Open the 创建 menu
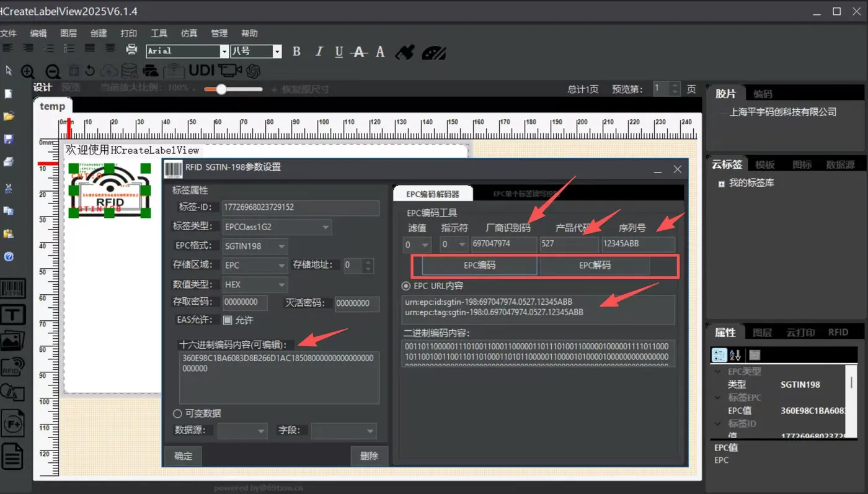 (x=99, y=34)
